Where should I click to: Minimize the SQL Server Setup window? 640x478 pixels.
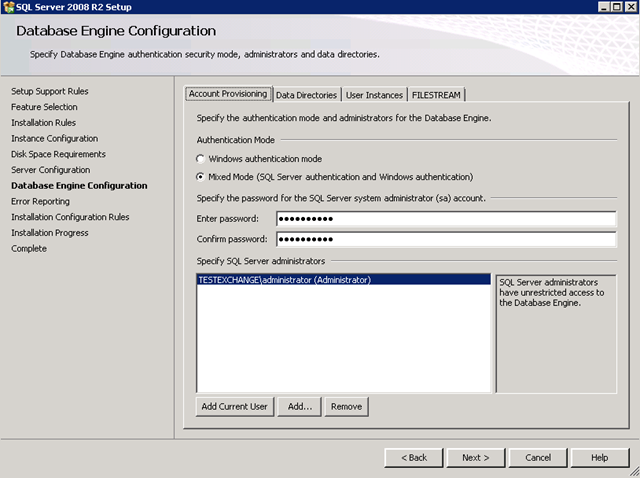click(604, 7)
